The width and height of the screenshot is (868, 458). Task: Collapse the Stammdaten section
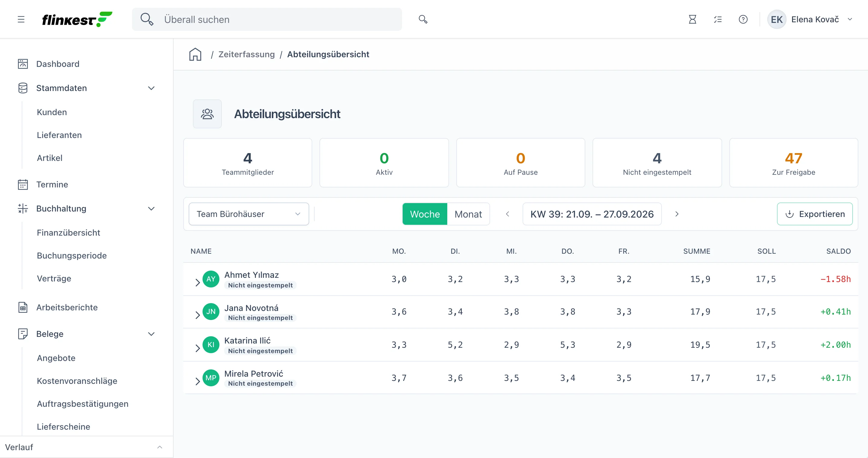[x=151, y=88]
